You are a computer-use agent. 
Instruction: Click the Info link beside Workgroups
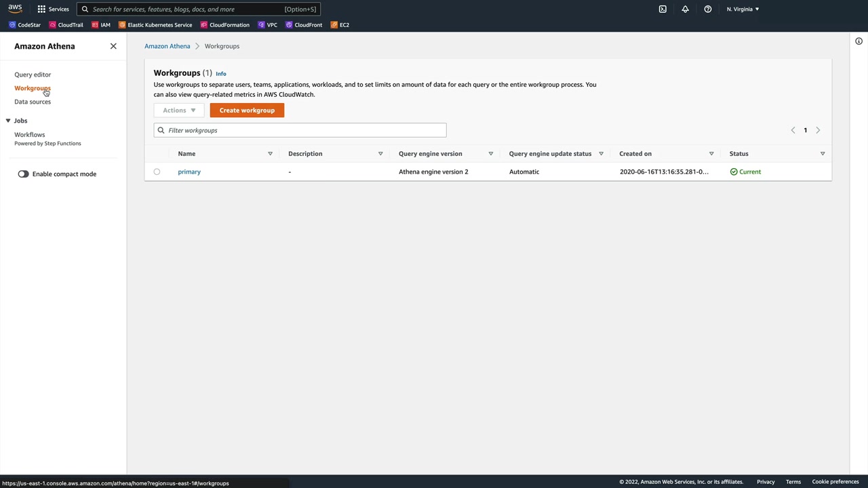coord(221,74)
